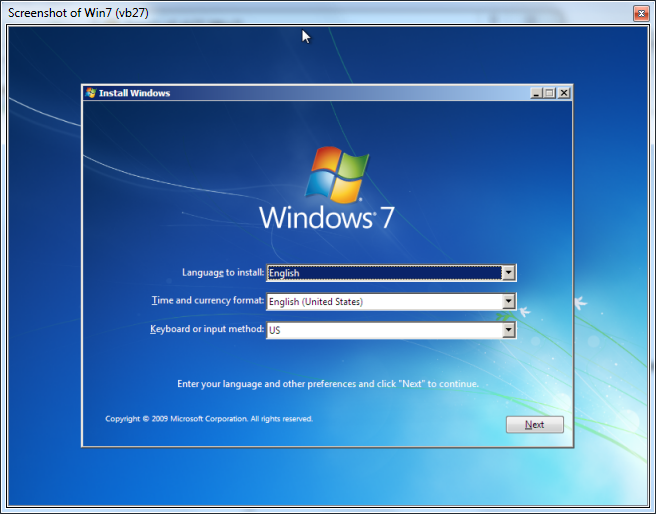This screenshot has height=514, width=656.
Task: Click the Next button
Action: (x=535, y=424)
